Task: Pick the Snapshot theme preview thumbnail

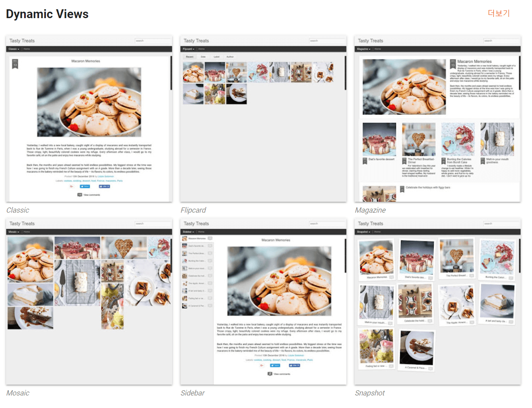Action: [437, 301]
